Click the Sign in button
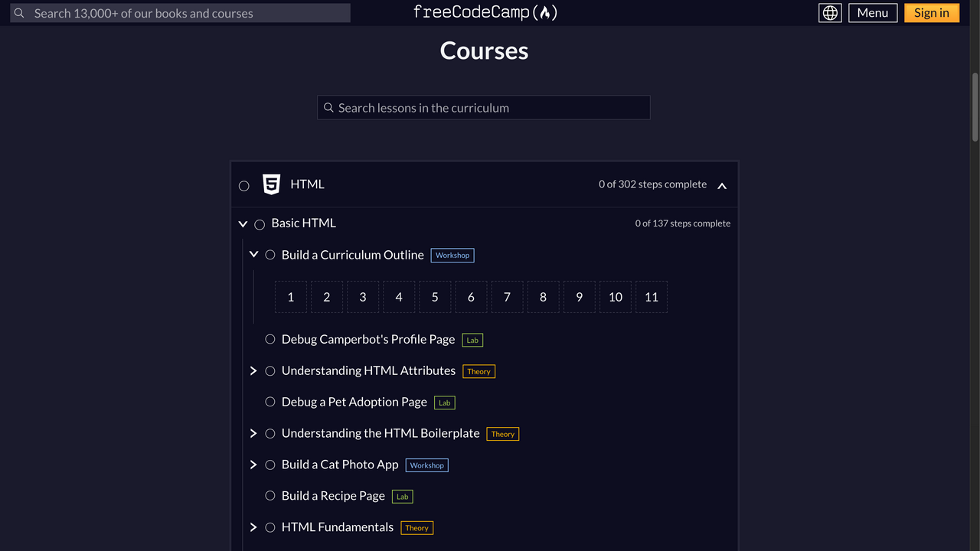980x551 pixels. (932, 13)
